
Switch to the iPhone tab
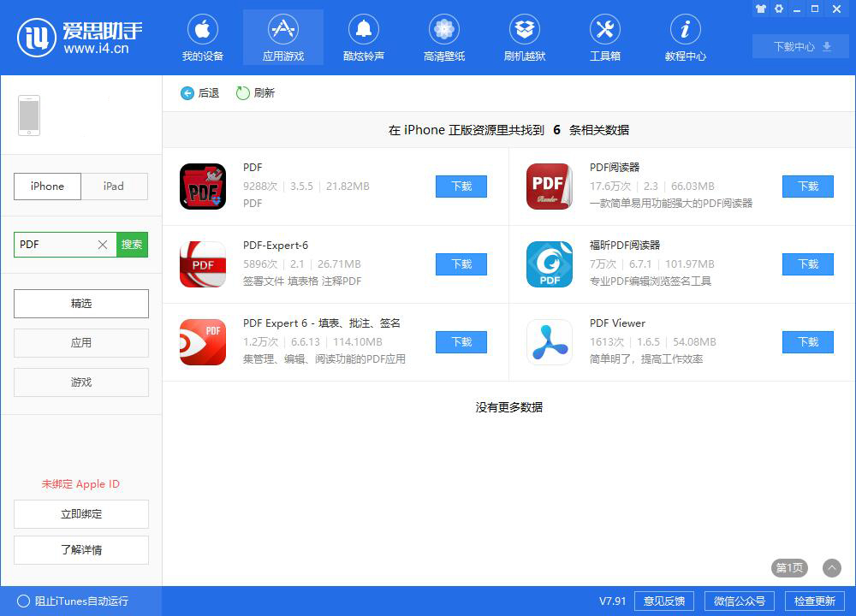pyautogui.click(x=47, y=187)
